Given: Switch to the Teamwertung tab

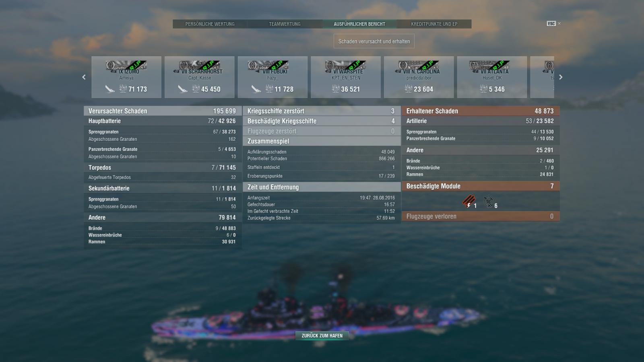Looking at the screenshot, I should pyautogui.click(x=285, y=24).
